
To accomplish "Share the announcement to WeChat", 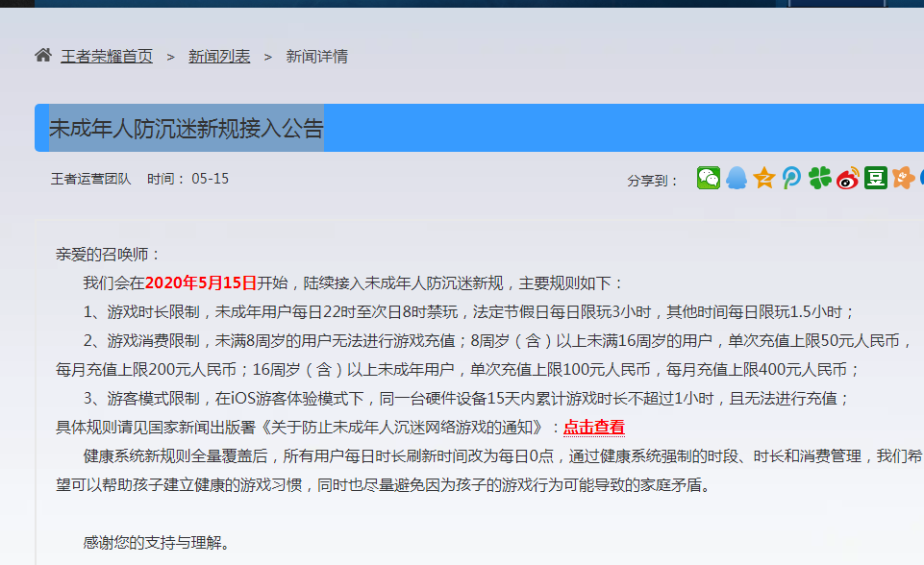I will click(709, 178).
